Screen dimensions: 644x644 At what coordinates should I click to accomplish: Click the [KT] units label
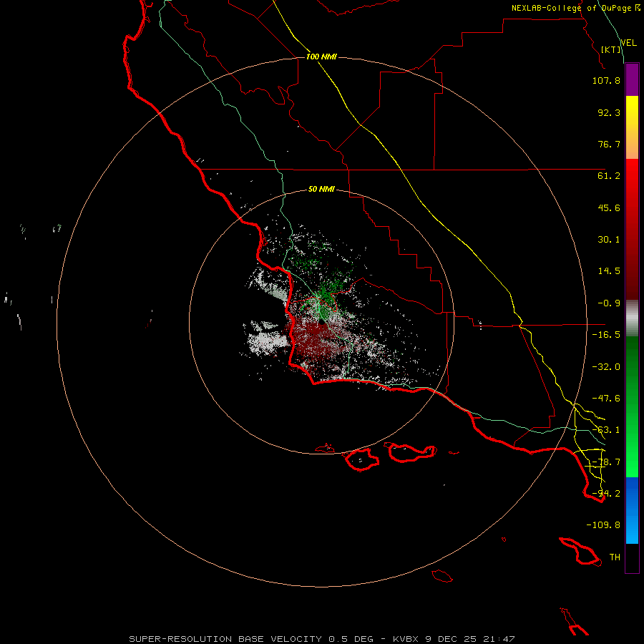611,49
